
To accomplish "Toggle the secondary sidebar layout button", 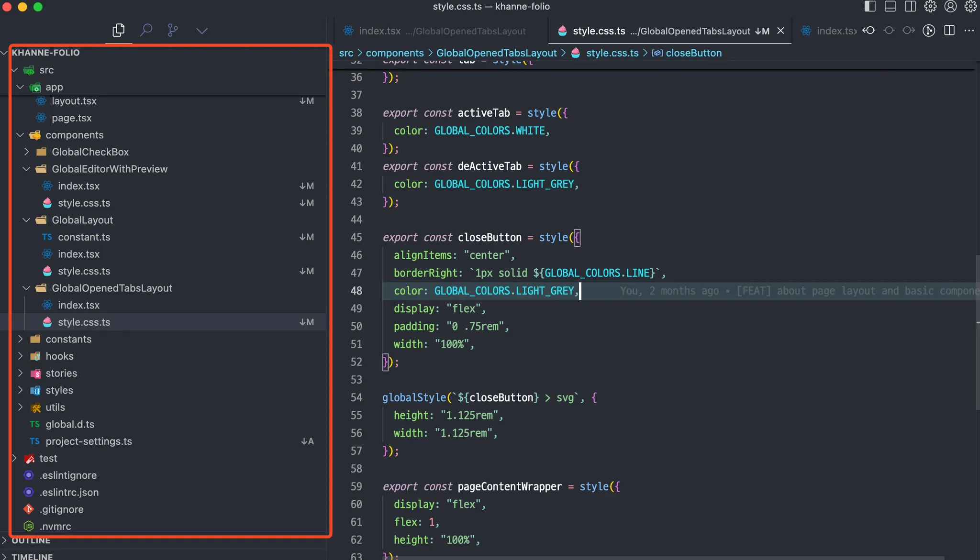I will click(910, 6).
